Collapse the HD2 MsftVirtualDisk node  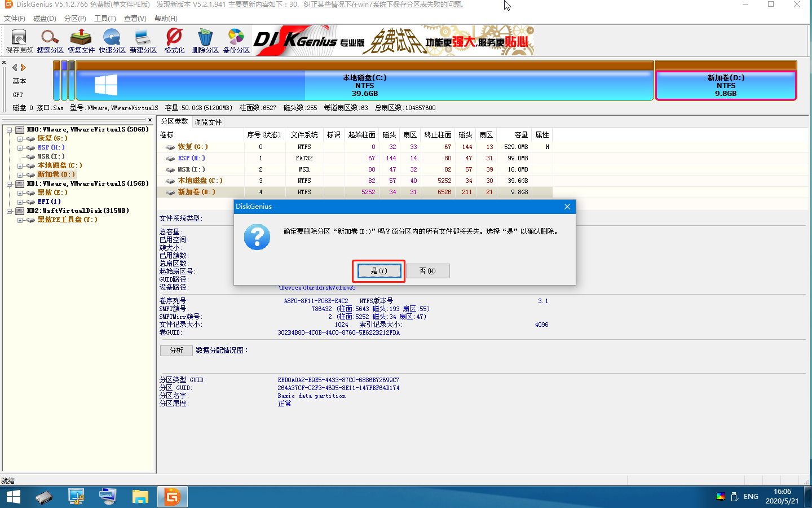pyautogui.click(x=10, y=211)
